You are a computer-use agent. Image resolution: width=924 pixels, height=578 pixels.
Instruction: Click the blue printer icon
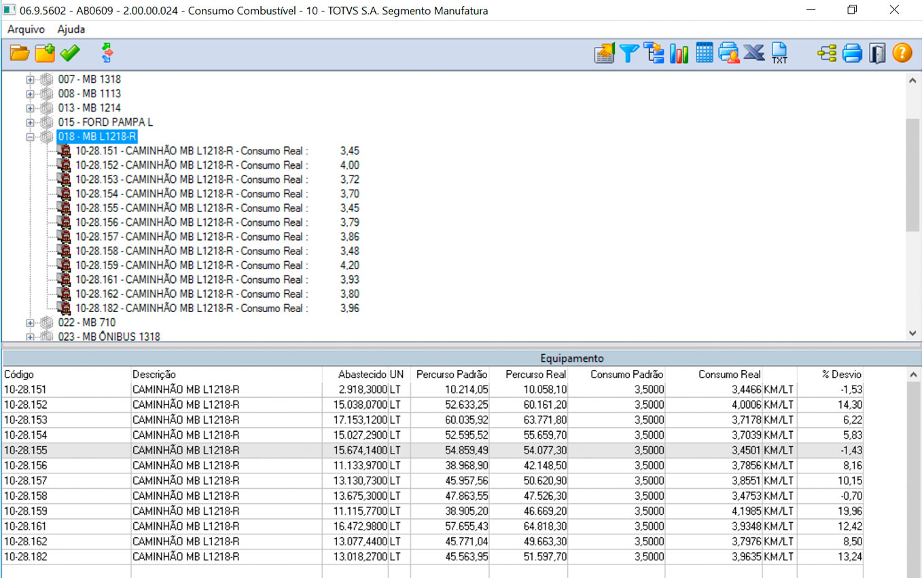click(x=852, y=53)
